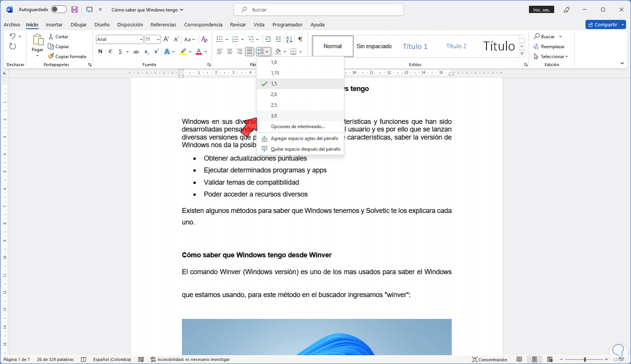Toggle italic (K) formatting
The height and width of the screenshot is (364, 631).
[110, 52]
